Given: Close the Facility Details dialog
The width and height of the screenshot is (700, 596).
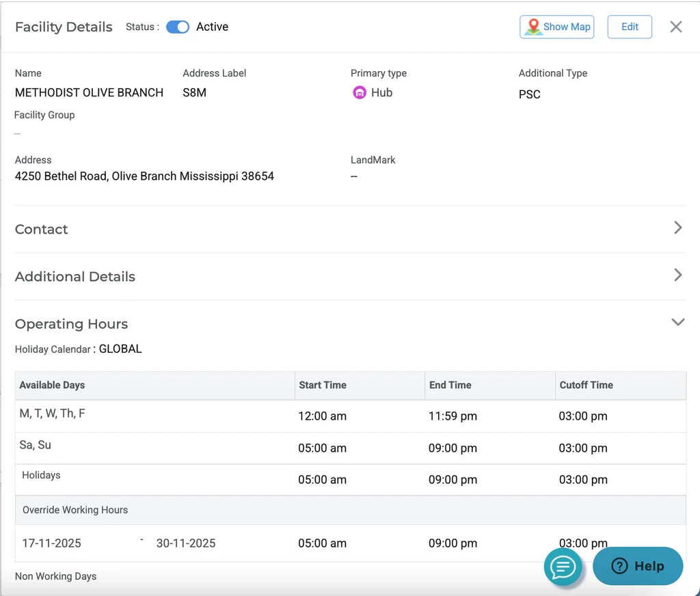Looking at the screenshot, I should (675, 27).
